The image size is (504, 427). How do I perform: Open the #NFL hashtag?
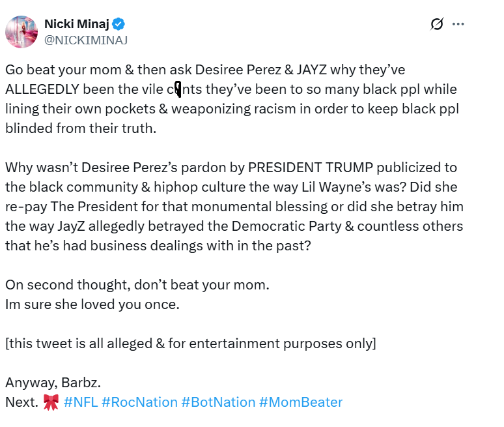tap(81, 402)
